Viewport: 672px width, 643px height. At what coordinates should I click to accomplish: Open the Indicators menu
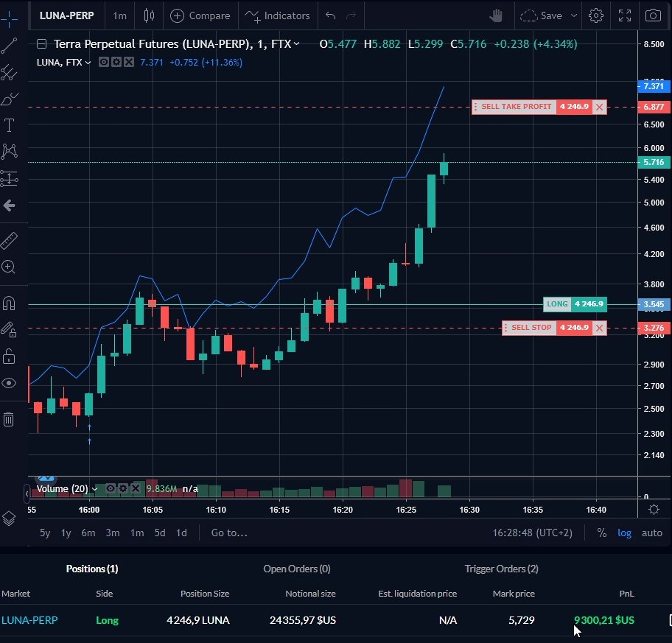click(278, 16)
